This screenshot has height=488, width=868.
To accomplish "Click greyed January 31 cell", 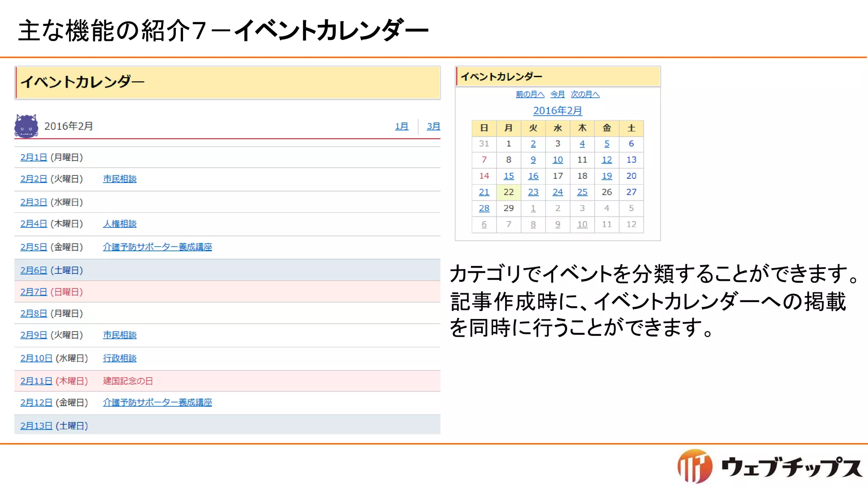I will (484, 144).
